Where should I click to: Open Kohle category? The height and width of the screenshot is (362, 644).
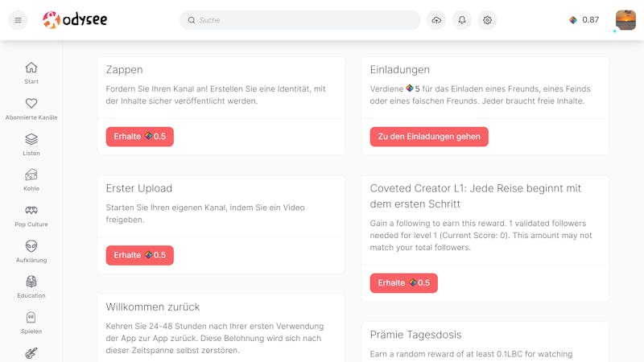pos(31,180)
